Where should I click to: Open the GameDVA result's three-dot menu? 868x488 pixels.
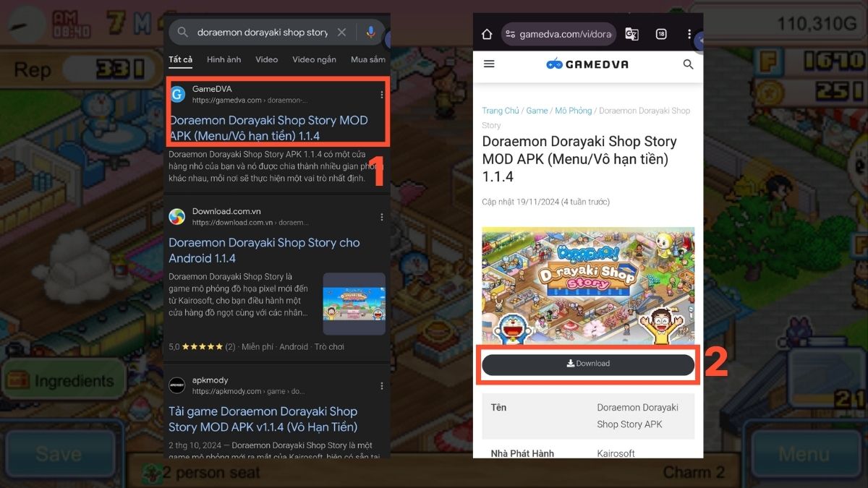(x=382, y=95)
